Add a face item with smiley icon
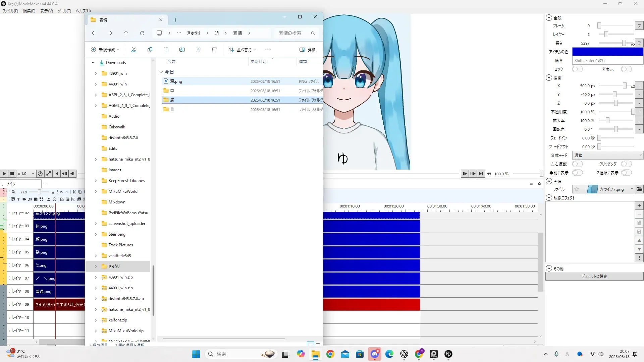This screenshot has height=362, width=644. pos(54,199)
